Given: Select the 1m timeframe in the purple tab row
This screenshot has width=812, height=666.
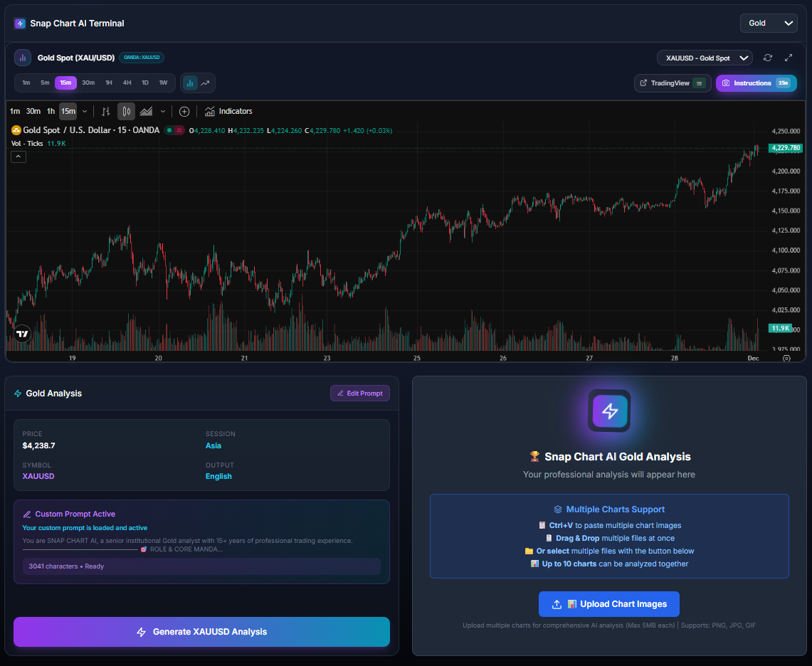Looking at the screenshot, I should point(26,83).
